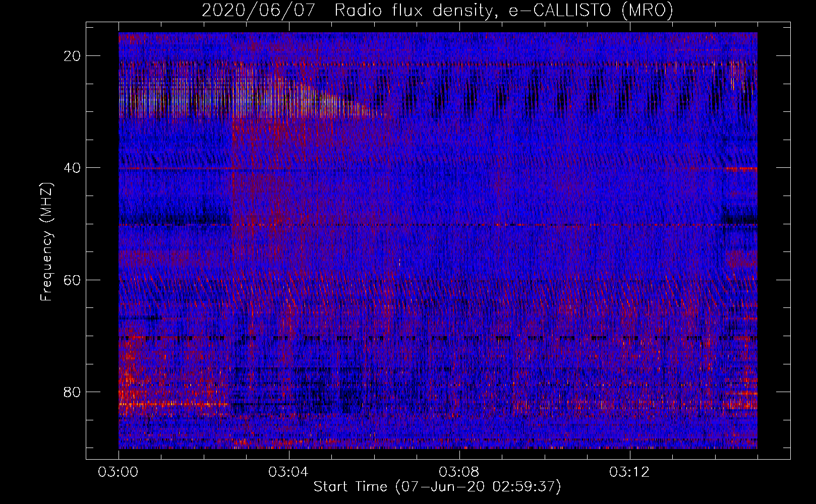Click the 'Start Time (07-Jun-20 02:59:37)' label
The image size is (816, 504).
point(437,486)
